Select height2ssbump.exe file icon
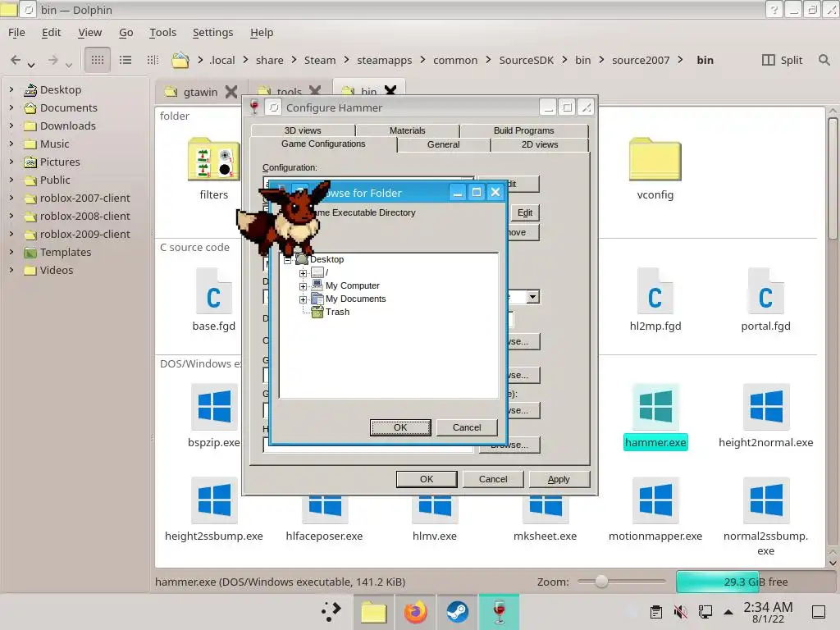The image size is (840, 630). tap(214, 500)
